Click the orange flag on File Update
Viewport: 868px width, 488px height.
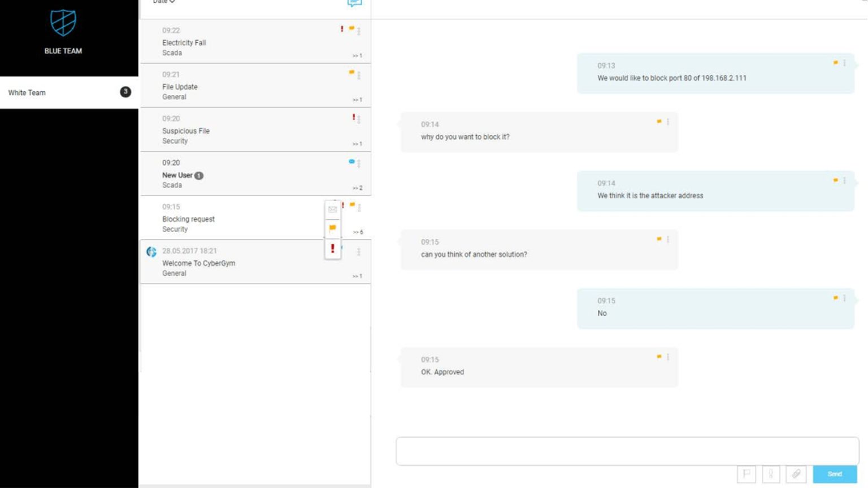[351, 72]
